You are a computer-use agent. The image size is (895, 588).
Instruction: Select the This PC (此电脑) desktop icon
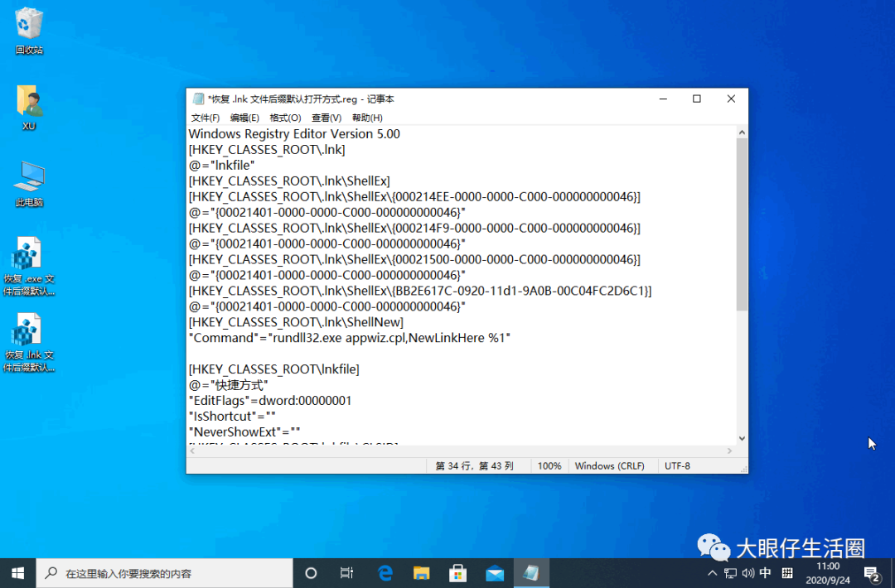pos(28,184)
